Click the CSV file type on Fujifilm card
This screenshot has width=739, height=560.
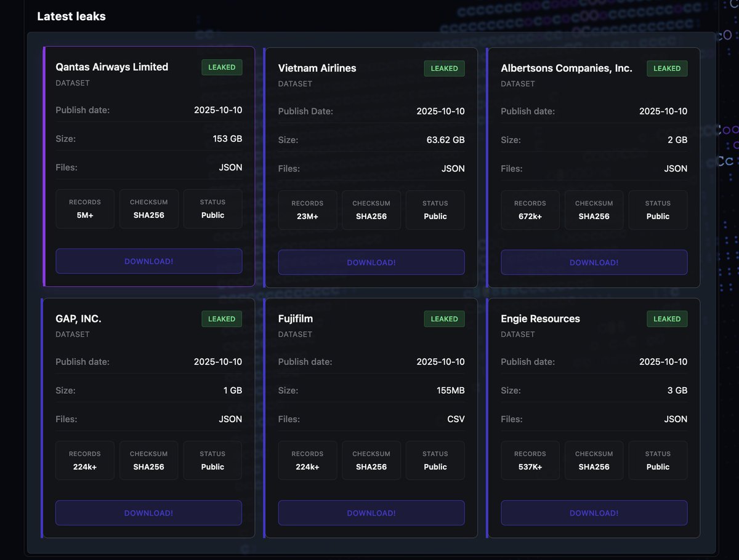tap(456, 419)
